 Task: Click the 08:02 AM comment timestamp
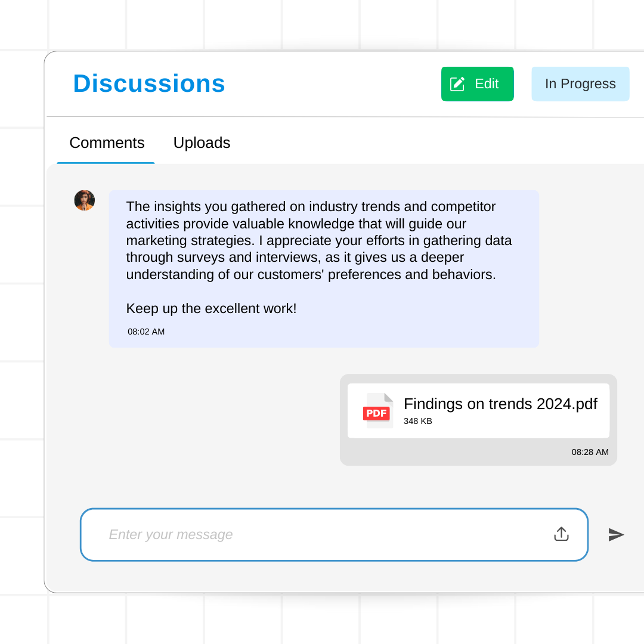tap(146, 332)
